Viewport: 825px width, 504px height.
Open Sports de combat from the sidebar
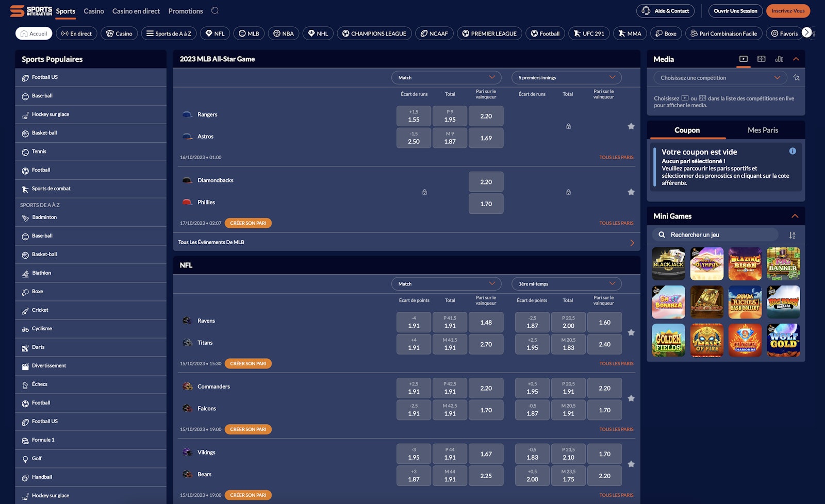pyautogui.click(x=51, y=188)
